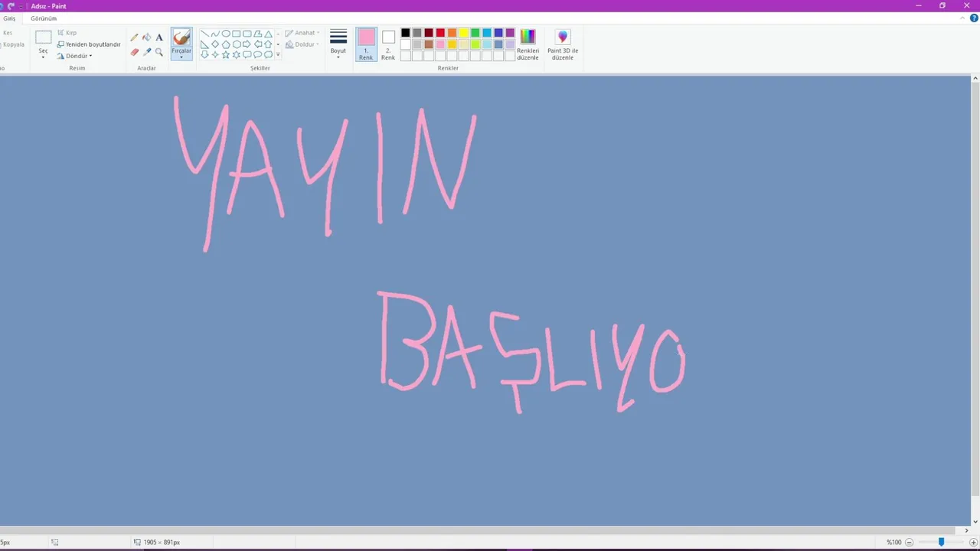Select the Eraser tool

(135, 52)
